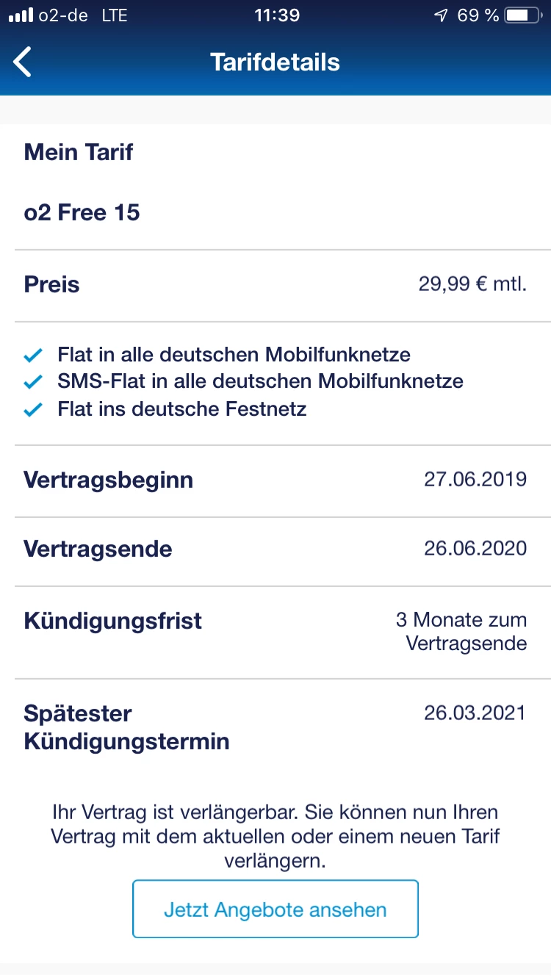Tap the time 11:39 in status bar
Screen dimensions: 551x980
point(276,15)
